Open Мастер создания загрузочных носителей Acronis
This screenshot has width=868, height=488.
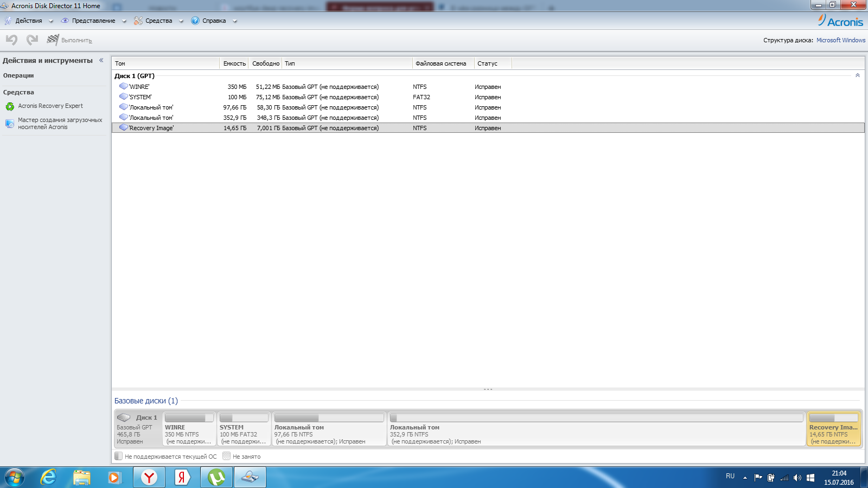(60, 124)
